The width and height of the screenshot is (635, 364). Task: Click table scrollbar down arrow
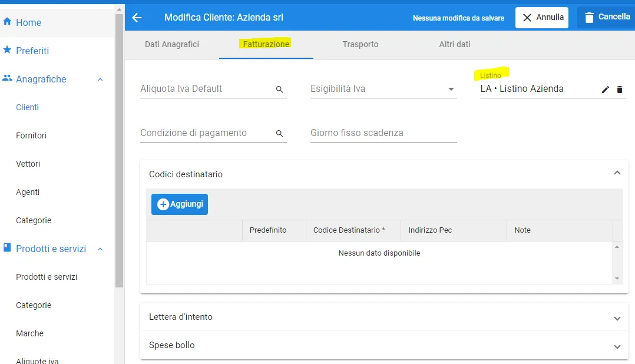(x=617, y=279)
